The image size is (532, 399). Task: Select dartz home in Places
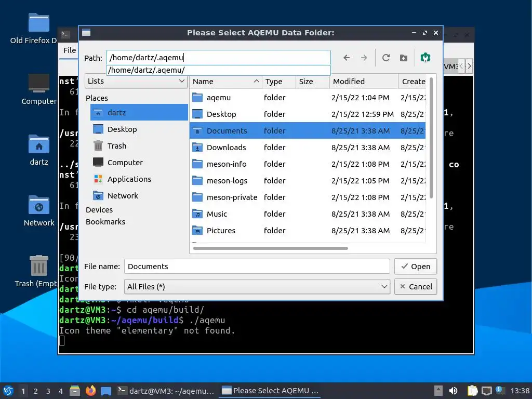(x=139, y=112)
